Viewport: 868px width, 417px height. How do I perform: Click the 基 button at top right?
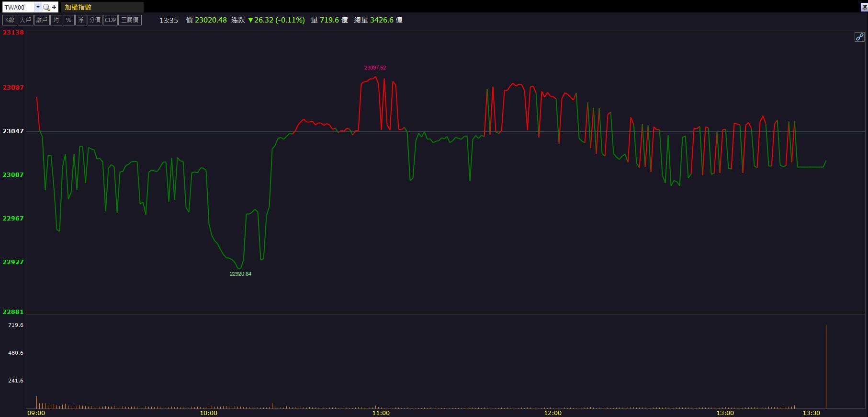[865, 7]
